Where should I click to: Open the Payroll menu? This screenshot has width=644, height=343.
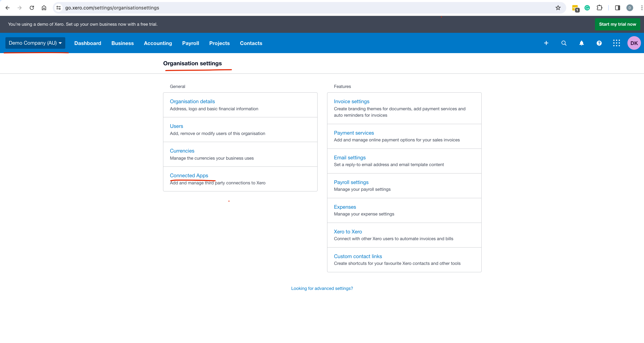(190, 43)
